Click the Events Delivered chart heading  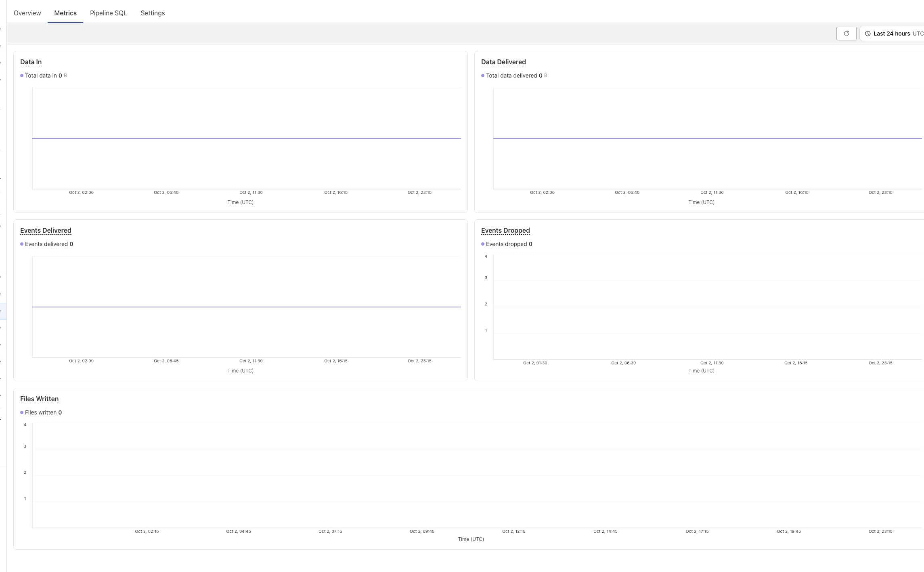[x=46, y=230]
